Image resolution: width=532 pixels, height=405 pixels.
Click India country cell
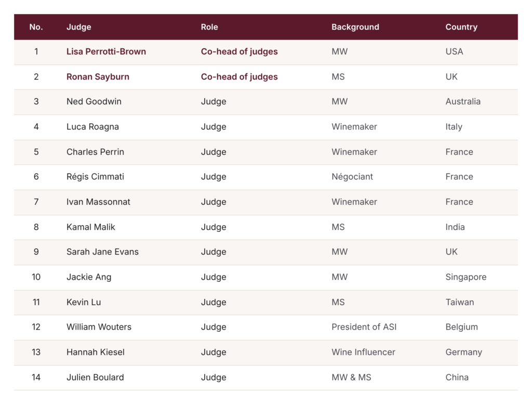click(x=455, y=227)
